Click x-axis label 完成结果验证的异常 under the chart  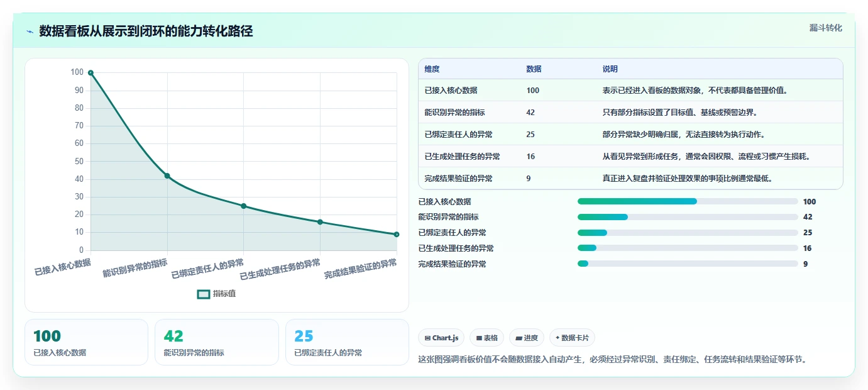[x=361, y=269]
